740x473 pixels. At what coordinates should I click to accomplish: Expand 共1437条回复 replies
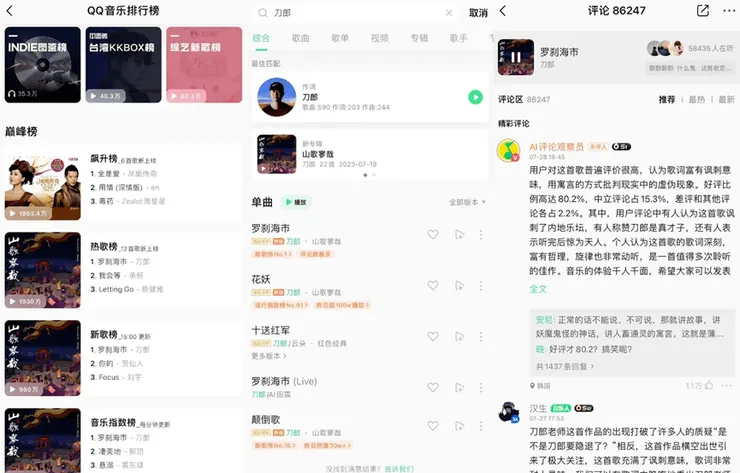point(565,366)
